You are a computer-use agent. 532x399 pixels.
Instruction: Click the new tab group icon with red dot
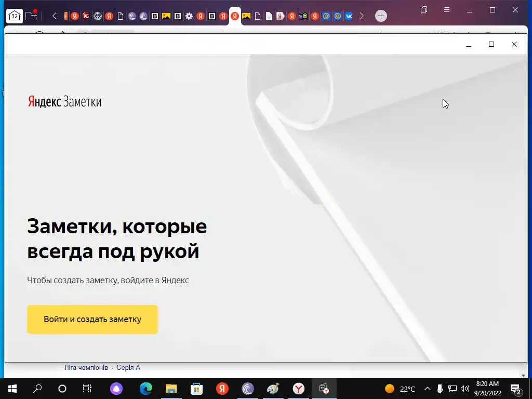[31, 16]
